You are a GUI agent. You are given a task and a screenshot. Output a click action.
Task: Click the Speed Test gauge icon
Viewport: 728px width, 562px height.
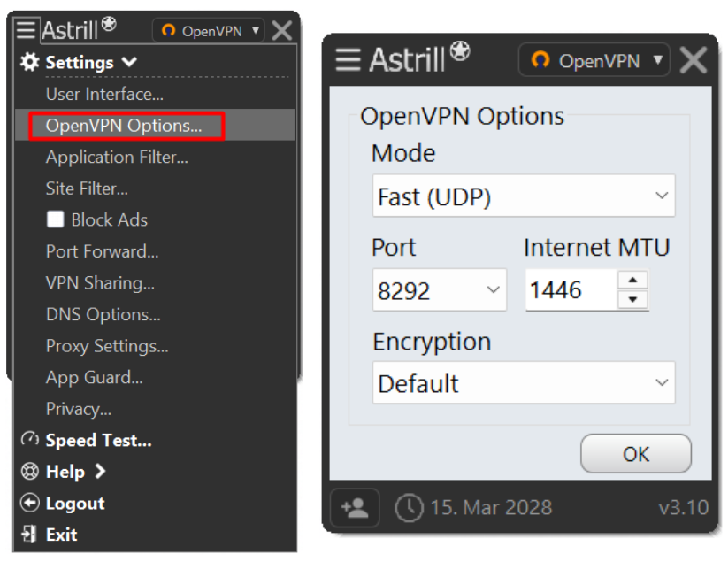point(30,439)
